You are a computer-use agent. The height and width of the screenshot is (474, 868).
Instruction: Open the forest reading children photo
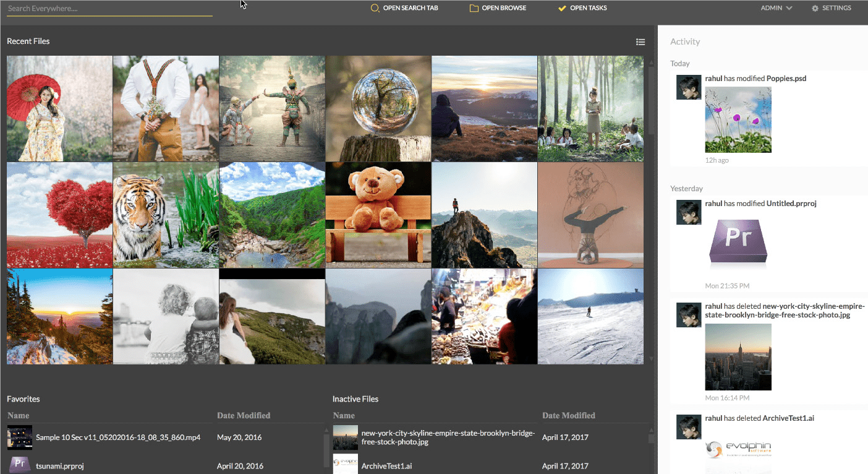click(x=590, y=108)
